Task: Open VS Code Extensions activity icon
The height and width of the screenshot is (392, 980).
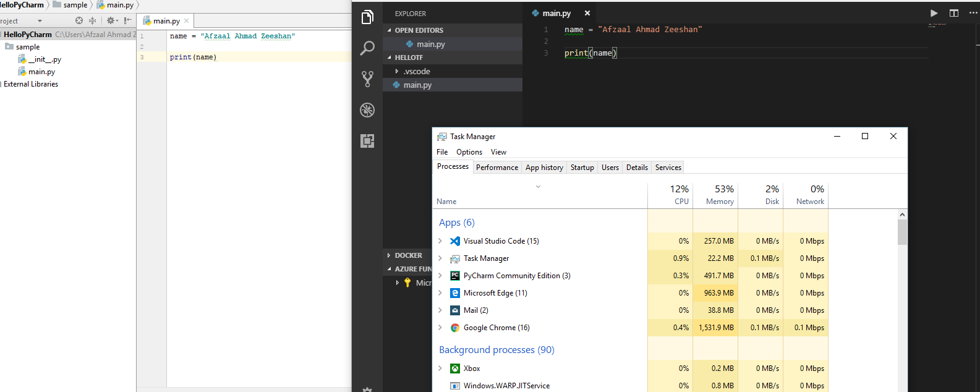Action: tap(367, 141)
